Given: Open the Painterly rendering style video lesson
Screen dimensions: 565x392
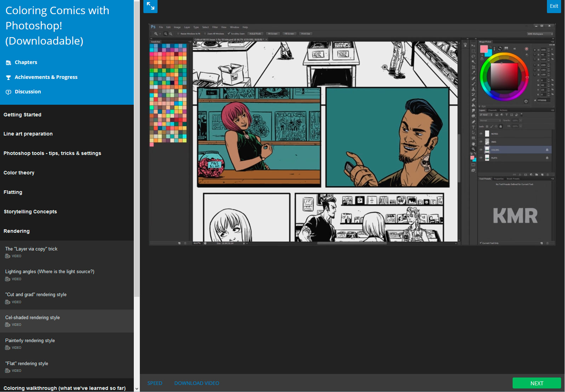Looking at the screenshot, I should (x=30, y=340).
